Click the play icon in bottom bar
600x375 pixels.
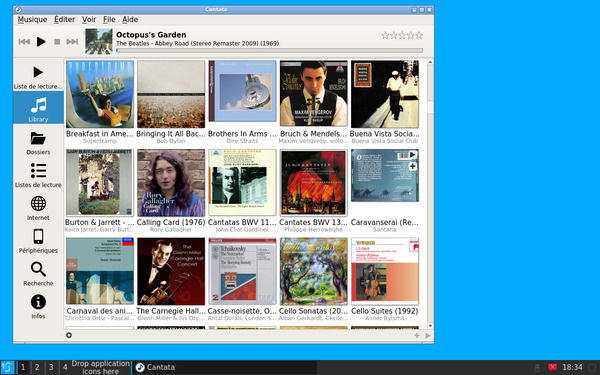(x=428, y=336)
